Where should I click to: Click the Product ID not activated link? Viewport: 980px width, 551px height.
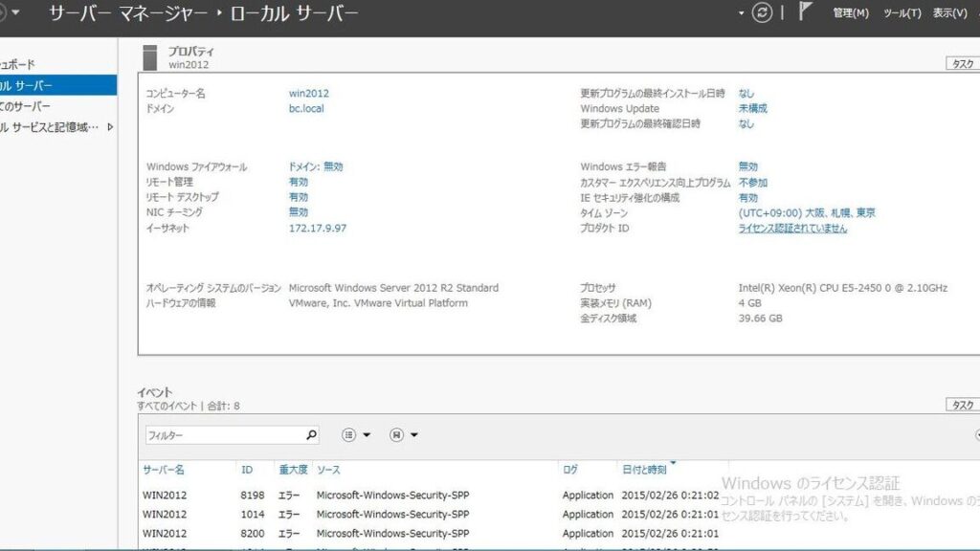792,229
